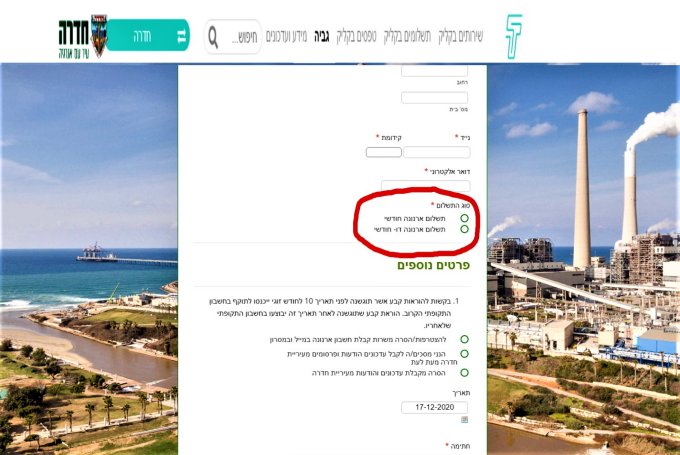Click the swap arrows icon in the teal city selector
Viewport: 680px width, 455px height.
click(181, 36)
